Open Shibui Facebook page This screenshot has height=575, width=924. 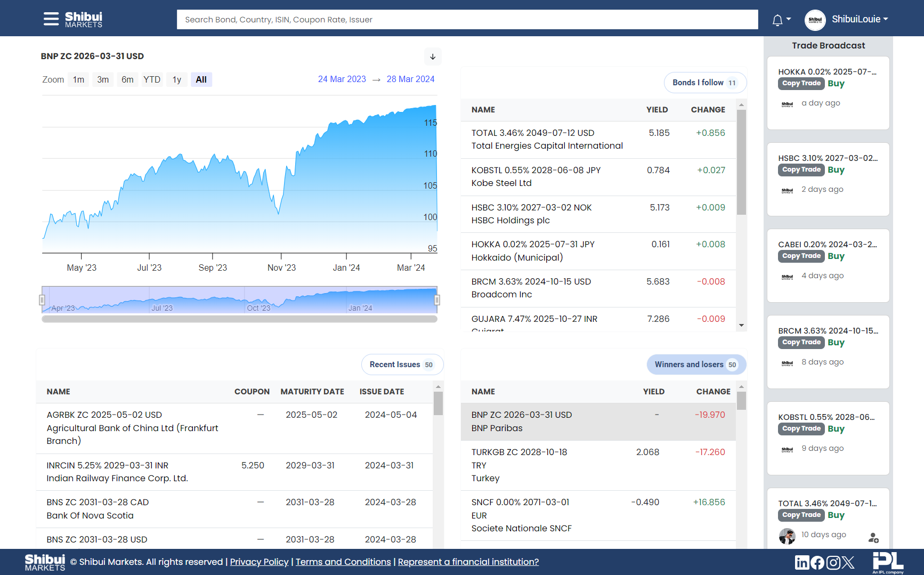[x=817, y=562]
